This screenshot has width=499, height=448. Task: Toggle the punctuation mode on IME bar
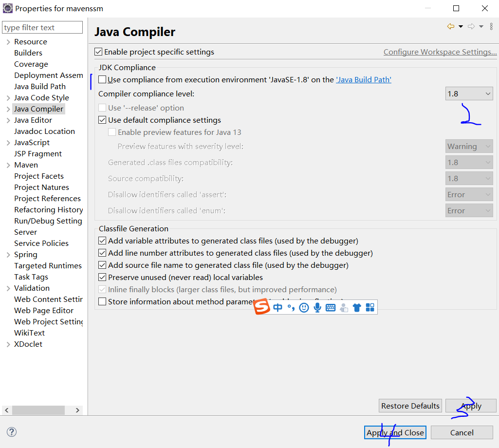tap(291, 308)
